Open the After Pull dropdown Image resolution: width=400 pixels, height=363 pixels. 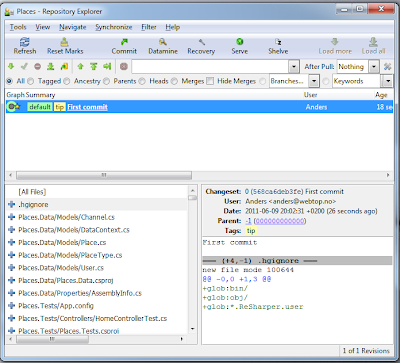[374, 66]
